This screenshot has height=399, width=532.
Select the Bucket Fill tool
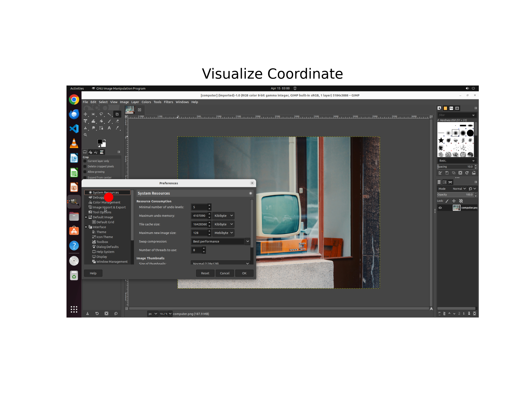pyautogui.click(x=101, y=121)
